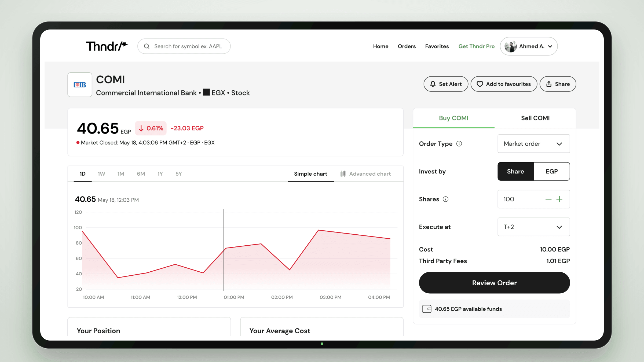
Task: Click the 01:00 PM axis label
Action: [234, 297]
